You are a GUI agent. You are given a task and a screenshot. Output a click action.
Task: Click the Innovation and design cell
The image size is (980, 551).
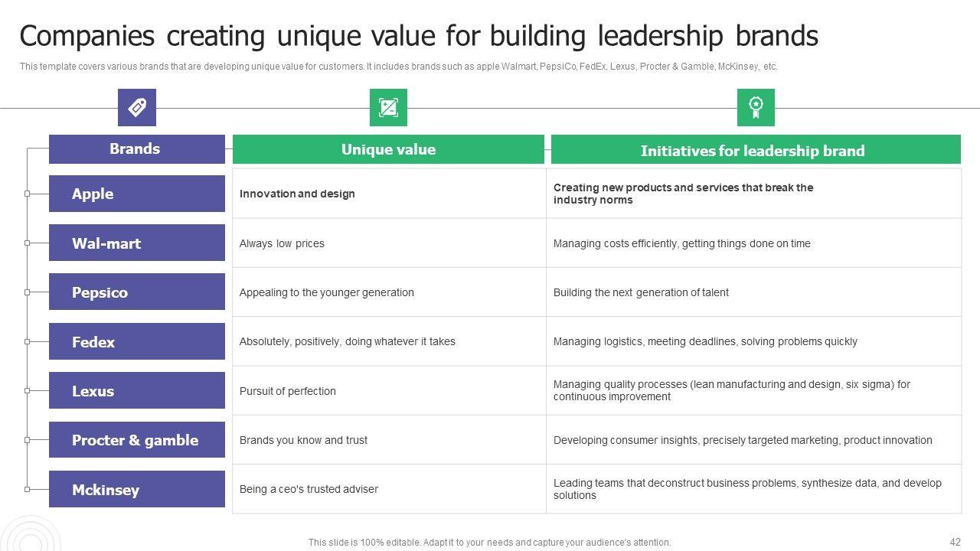tap(297, 194)
